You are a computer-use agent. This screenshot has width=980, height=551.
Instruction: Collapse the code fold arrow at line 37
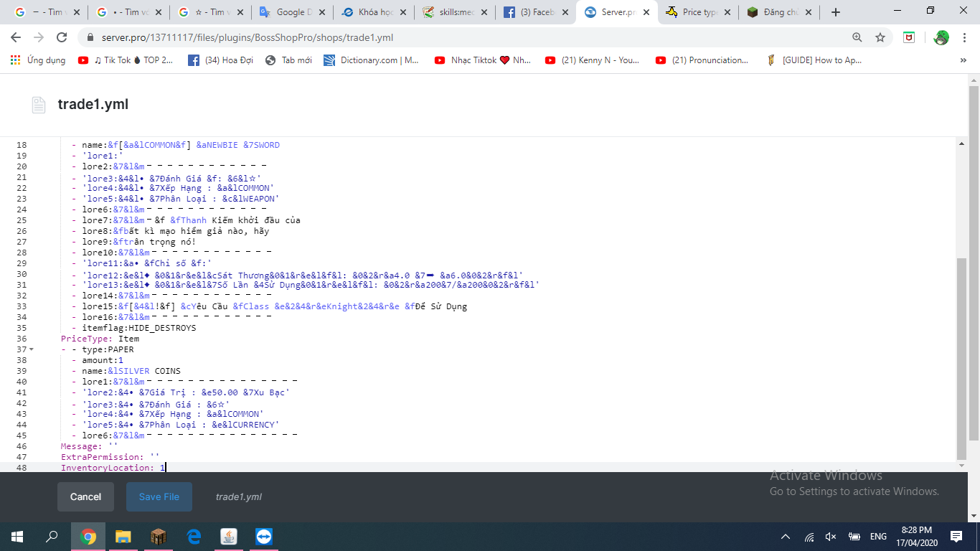pyautogui.click(x=32, y=349)
